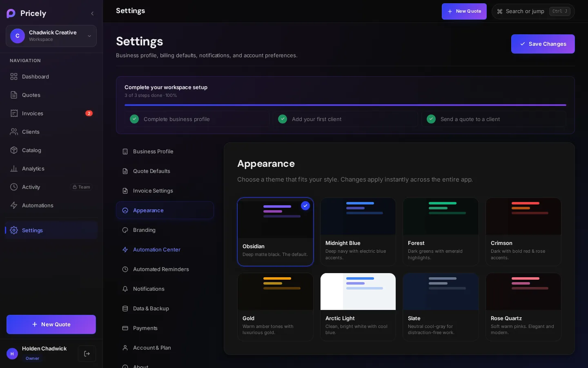Click the setup progress bar
The width and height of the screenshot is (588, 368).
[345, 105]
